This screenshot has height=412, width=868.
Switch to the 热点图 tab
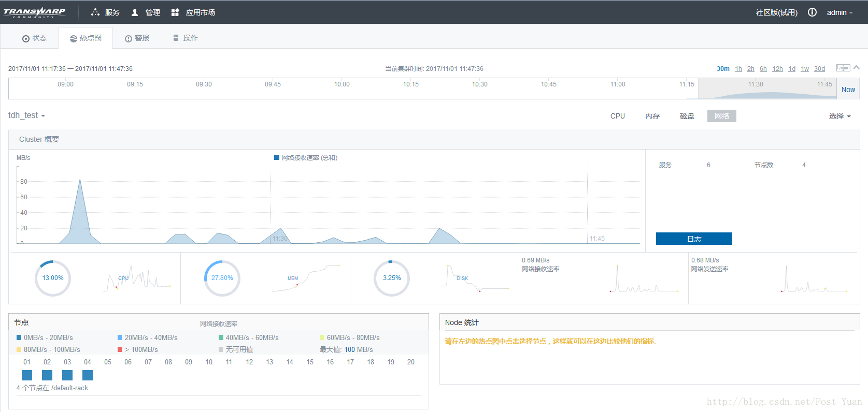click(x=86, y=38)
